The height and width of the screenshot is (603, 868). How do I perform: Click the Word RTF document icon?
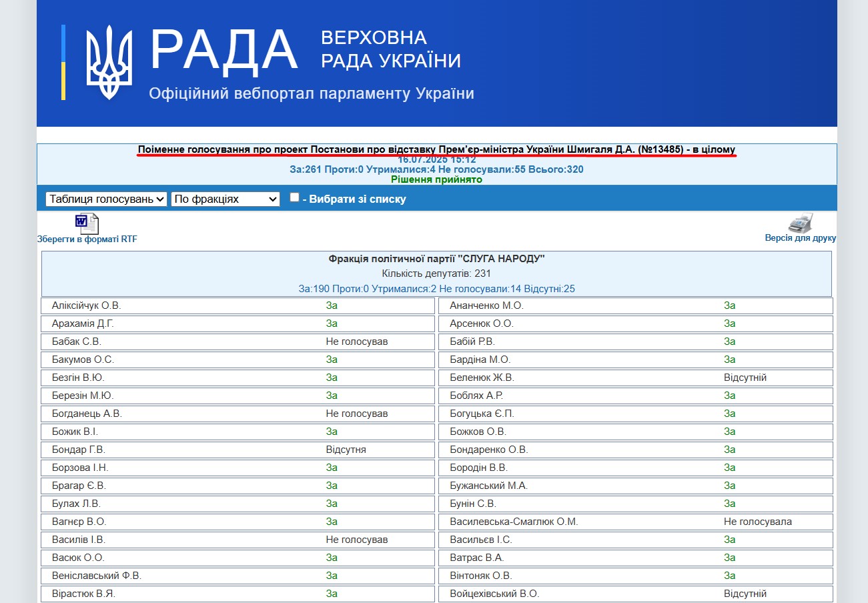87,223
